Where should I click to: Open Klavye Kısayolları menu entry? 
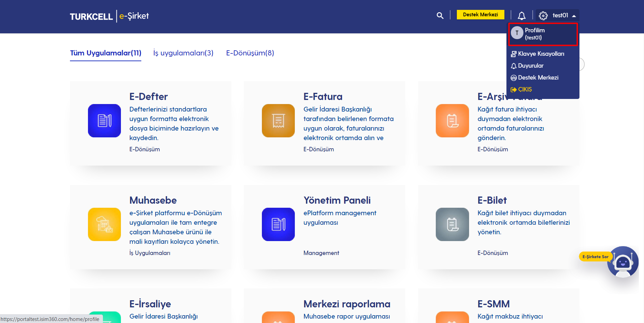541,54
